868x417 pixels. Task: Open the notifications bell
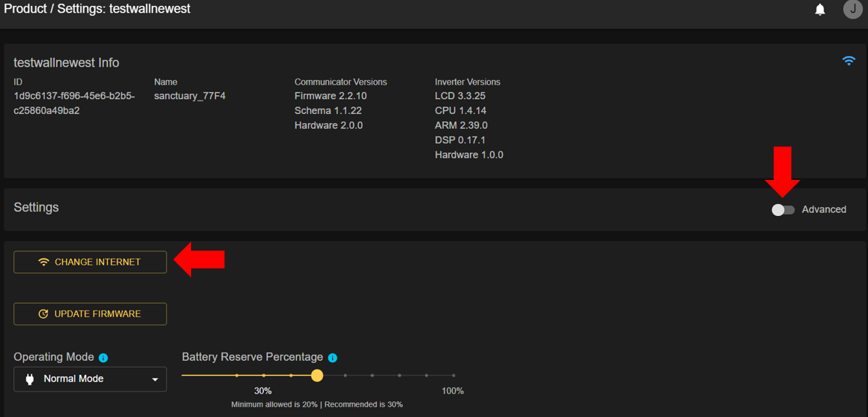point(820,10)
